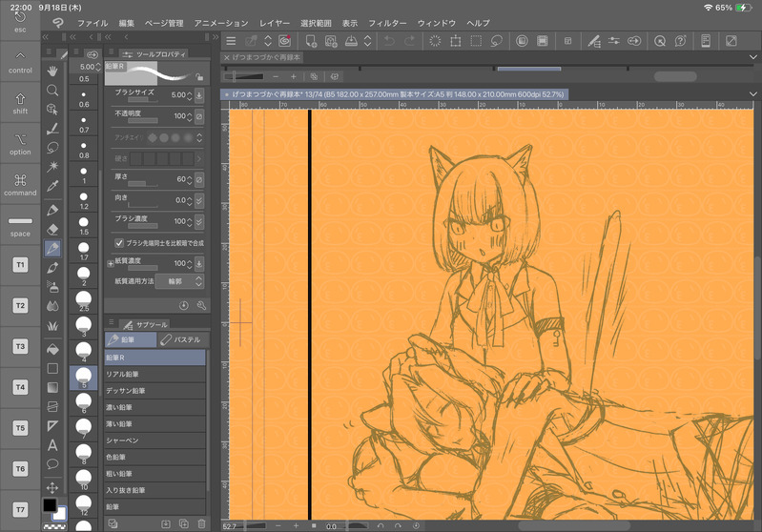Select the Zoom magnifier tool
Screen dimensions: 762x532
[x=52, y=91]
